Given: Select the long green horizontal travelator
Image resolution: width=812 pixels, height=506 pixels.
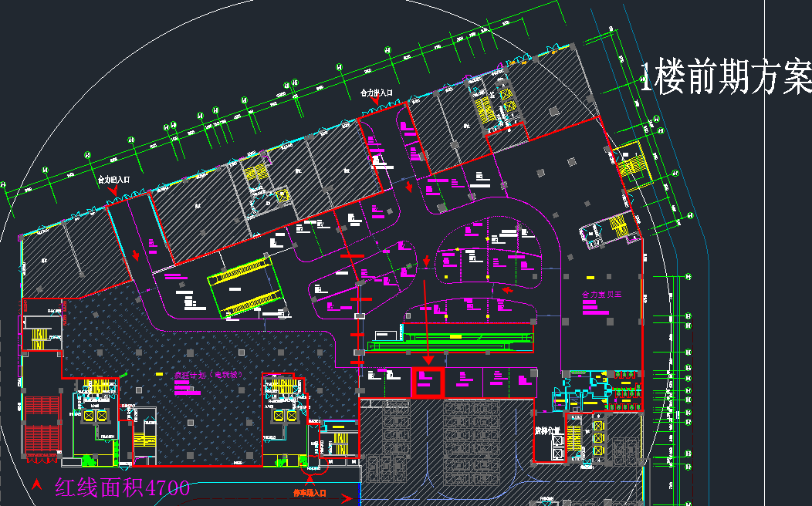Looking at the screenshot, I should [455, 338].
